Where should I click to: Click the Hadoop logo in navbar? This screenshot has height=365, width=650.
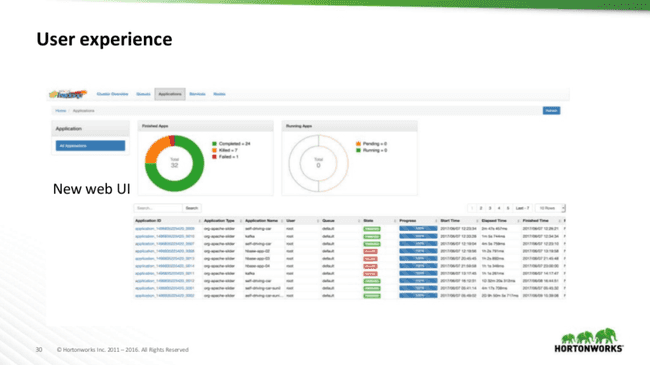click(68, 94)
